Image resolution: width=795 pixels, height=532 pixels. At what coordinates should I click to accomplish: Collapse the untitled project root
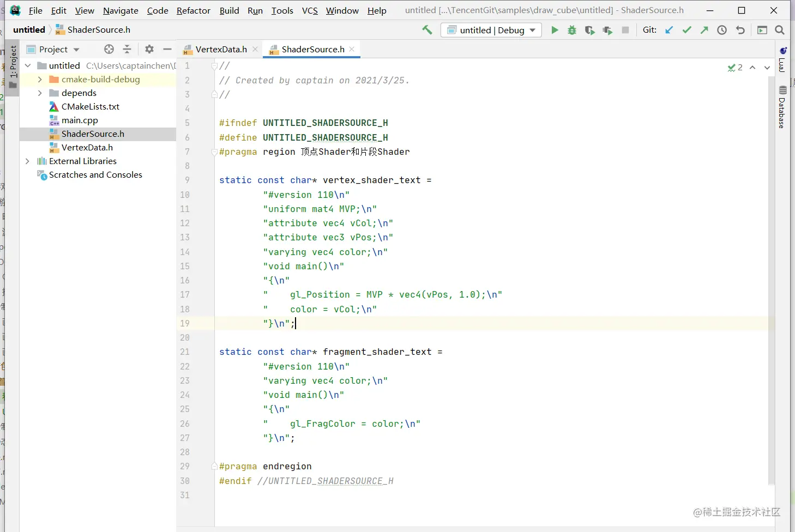pyautogui.click(x=27, y=65)
